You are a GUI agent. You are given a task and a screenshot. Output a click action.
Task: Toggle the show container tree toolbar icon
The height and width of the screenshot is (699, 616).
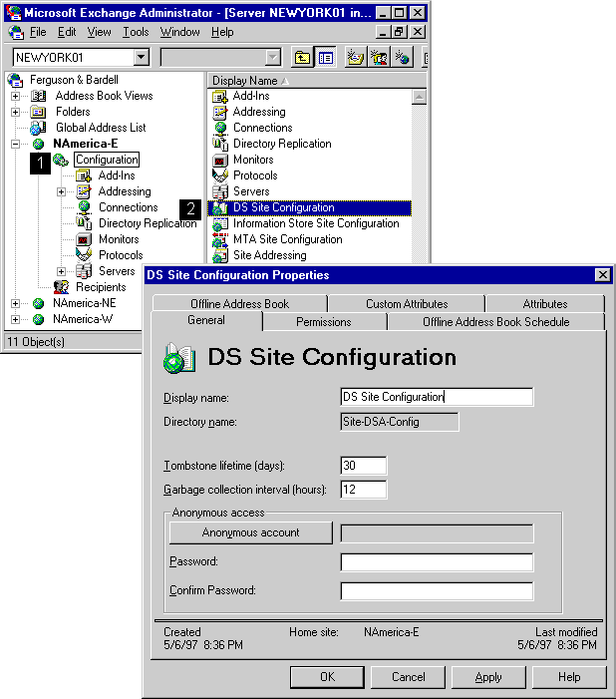point(325,58)
